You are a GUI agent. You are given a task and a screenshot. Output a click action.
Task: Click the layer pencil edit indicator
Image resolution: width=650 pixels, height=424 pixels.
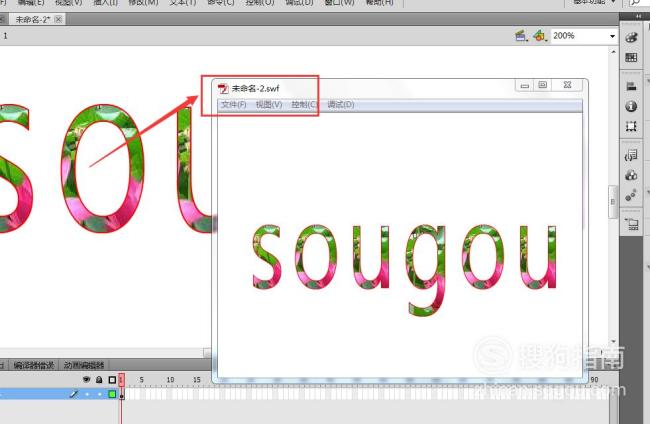(74, 394)
